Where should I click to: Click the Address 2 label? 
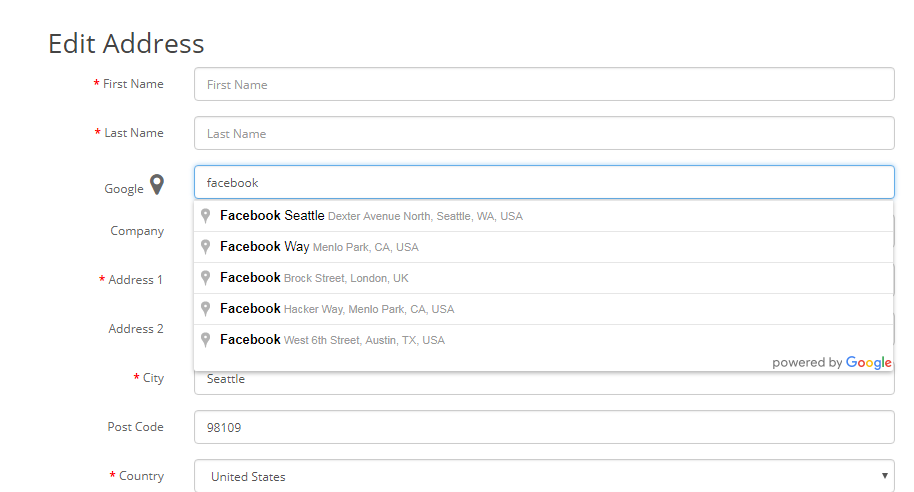tap(136, 329)
